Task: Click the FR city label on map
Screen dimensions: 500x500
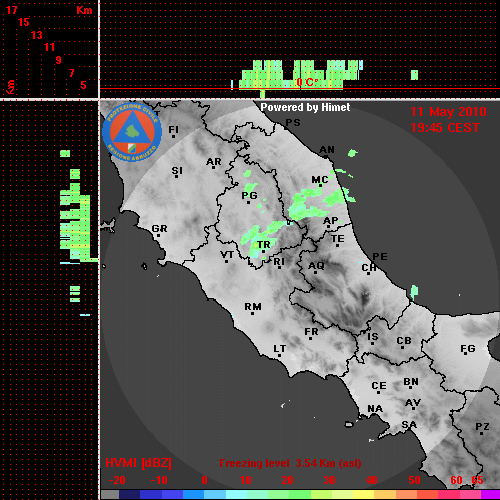Action: 311,332
